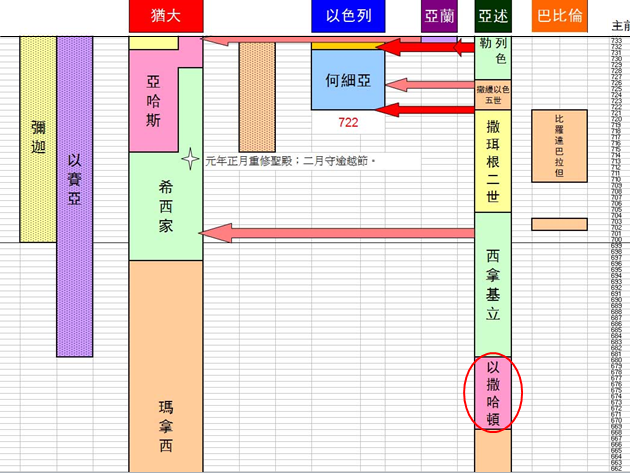This screenshot has width=630, height=473.
Task: Select the red 猶大 header box
Action: (x=166, y=16)
